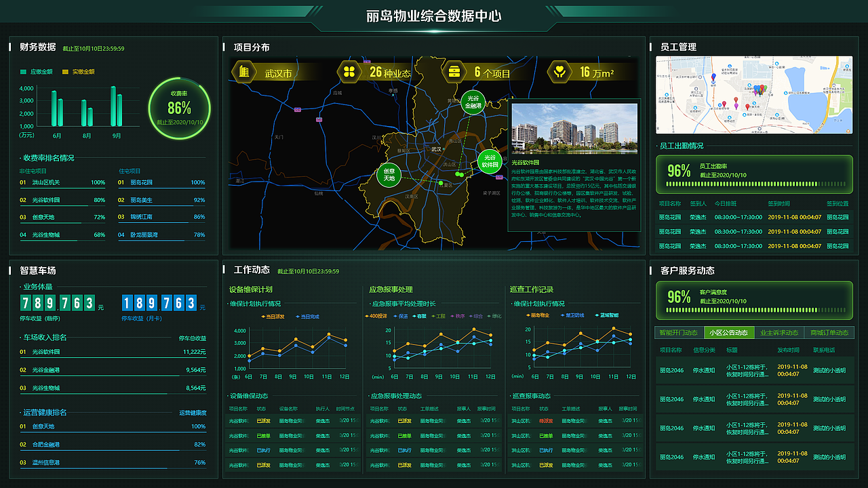Click the 789,763 temporary parking revenue counter

(58, 302)
